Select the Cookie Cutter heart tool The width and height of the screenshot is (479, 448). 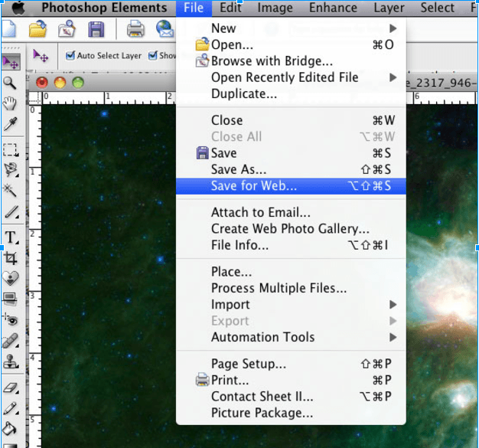(11, 278)
